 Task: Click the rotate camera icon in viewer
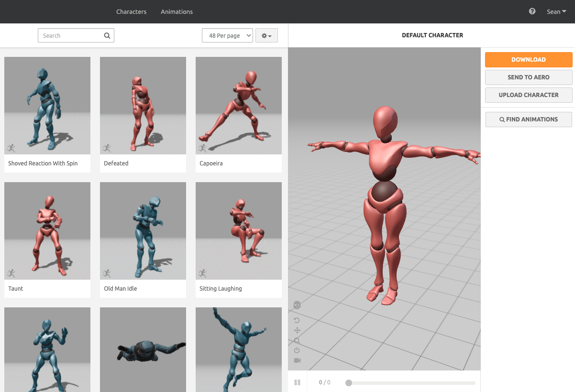(297, 320)
